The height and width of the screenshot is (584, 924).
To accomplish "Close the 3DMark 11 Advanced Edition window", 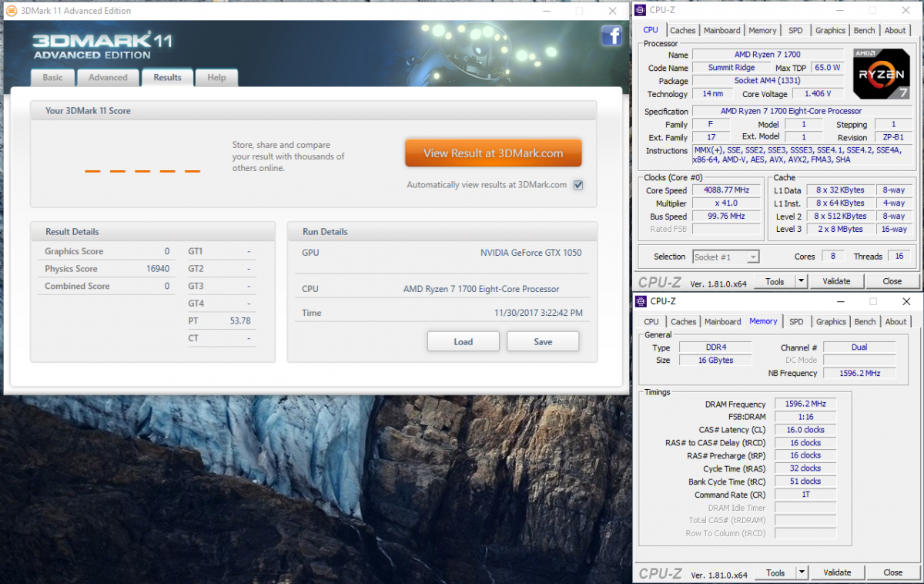I will 613,11.
